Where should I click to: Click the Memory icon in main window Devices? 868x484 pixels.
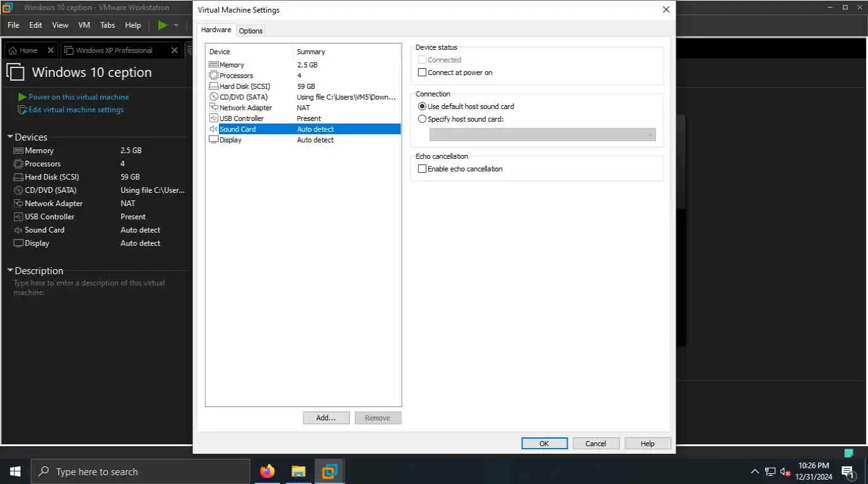pos(18,151)
